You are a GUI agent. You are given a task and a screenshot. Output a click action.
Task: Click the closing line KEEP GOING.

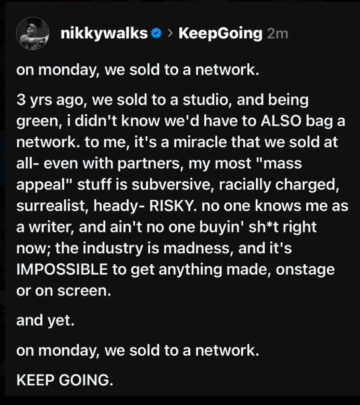point(65,380)
